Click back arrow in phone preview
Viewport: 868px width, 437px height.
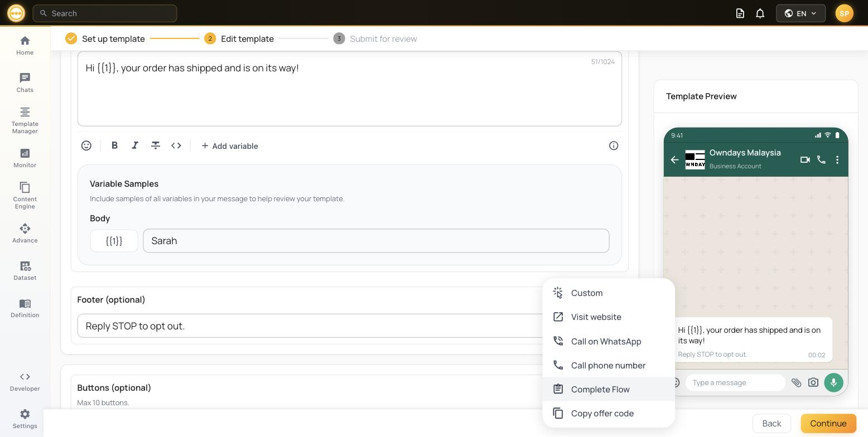click(674, 160)
